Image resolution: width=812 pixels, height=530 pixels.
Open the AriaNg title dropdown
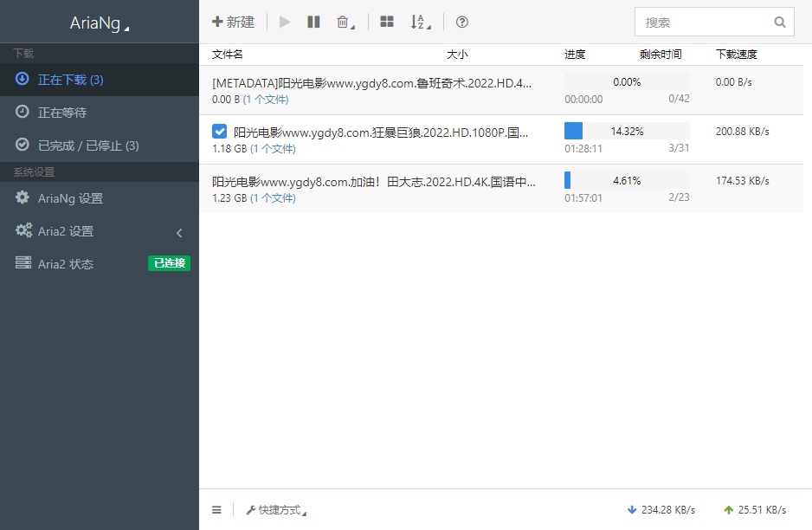point(100,23)
